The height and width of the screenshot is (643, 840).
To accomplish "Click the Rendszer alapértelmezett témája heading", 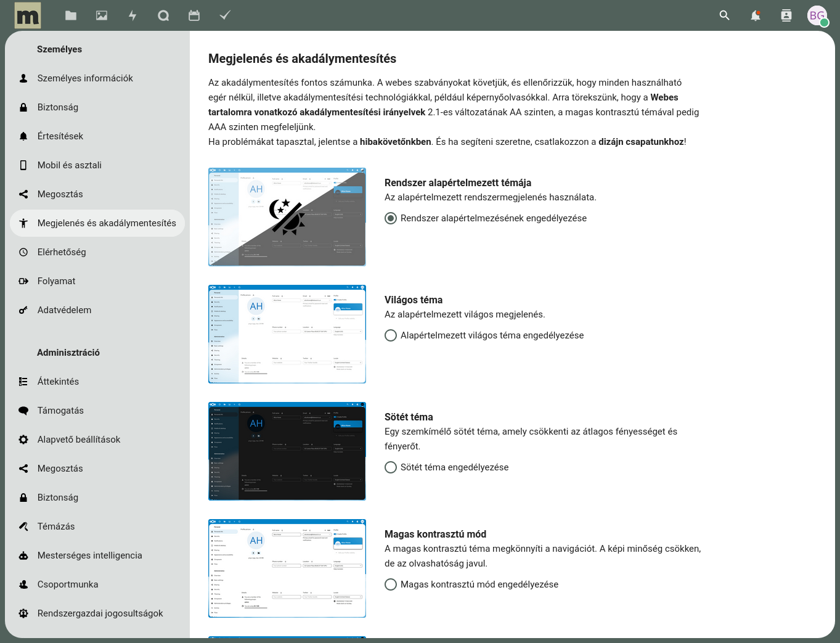I will 458,182.
